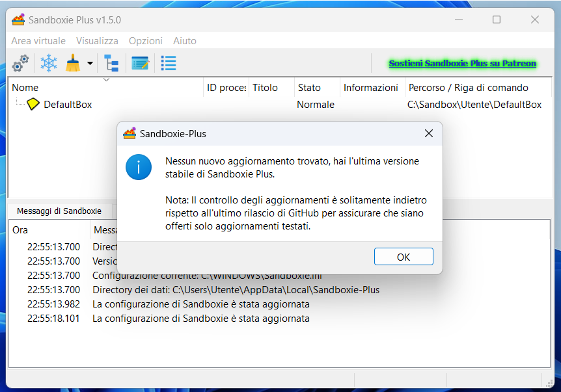Sort by Stato column header

tap(317, 88)
